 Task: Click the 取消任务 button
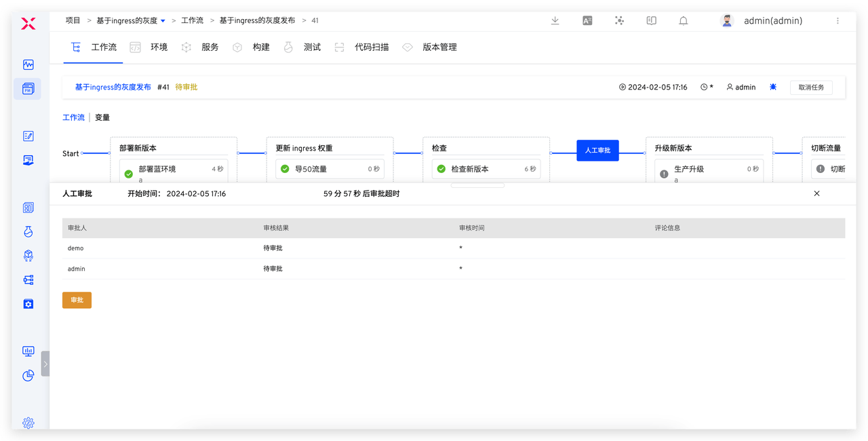pyautogui.click(x=811, y=88)
